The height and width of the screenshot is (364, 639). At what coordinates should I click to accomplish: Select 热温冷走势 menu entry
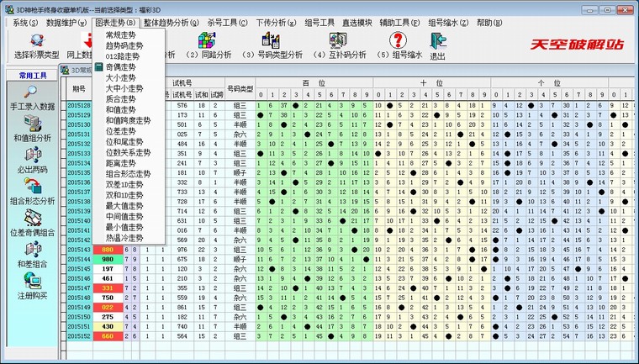124,237
